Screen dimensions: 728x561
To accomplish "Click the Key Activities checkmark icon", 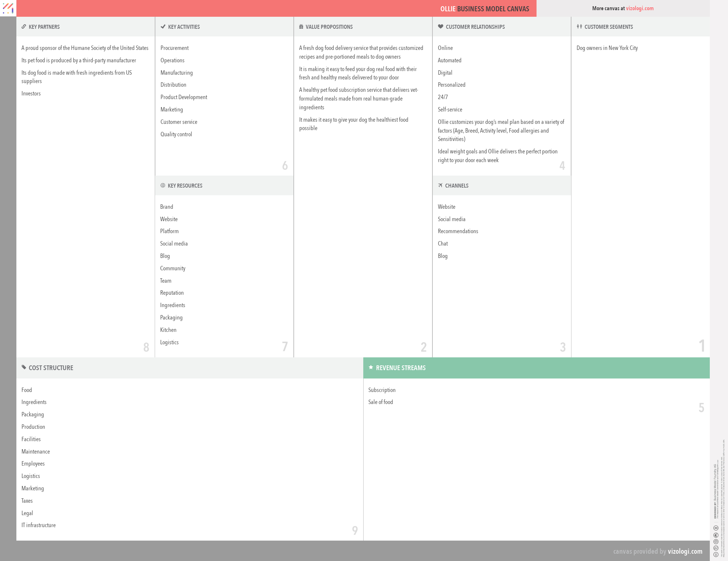I will click(x=163, y=27).
